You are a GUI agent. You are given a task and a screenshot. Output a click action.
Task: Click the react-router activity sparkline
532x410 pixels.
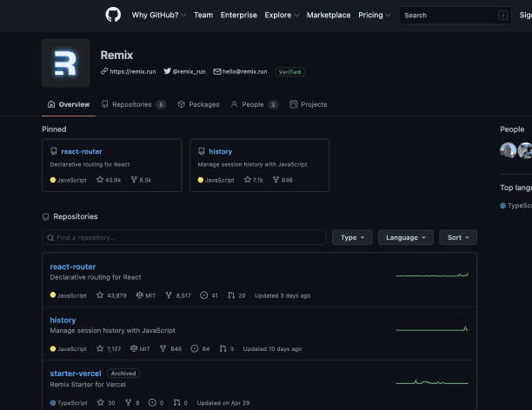(x=432, y=274)
